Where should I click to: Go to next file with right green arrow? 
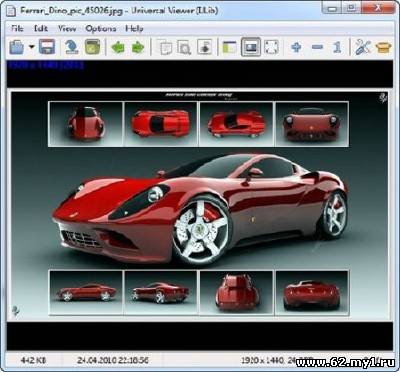138,47
